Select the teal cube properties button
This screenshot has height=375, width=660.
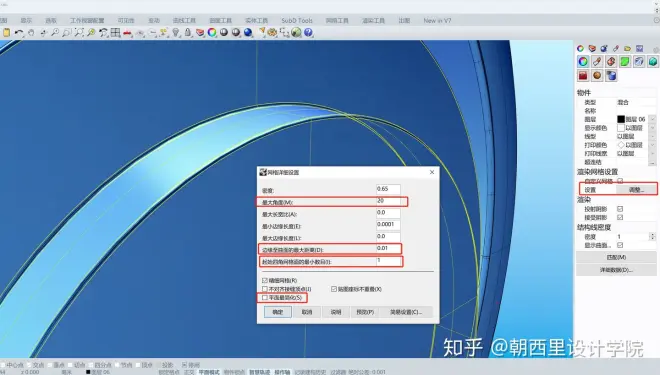coord(653,62)
